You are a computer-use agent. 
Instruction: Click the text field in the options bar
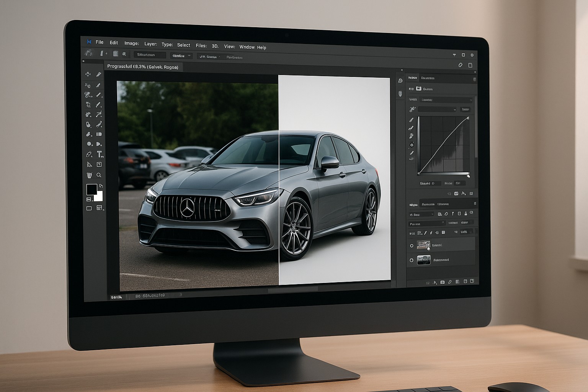pos(150,55)
